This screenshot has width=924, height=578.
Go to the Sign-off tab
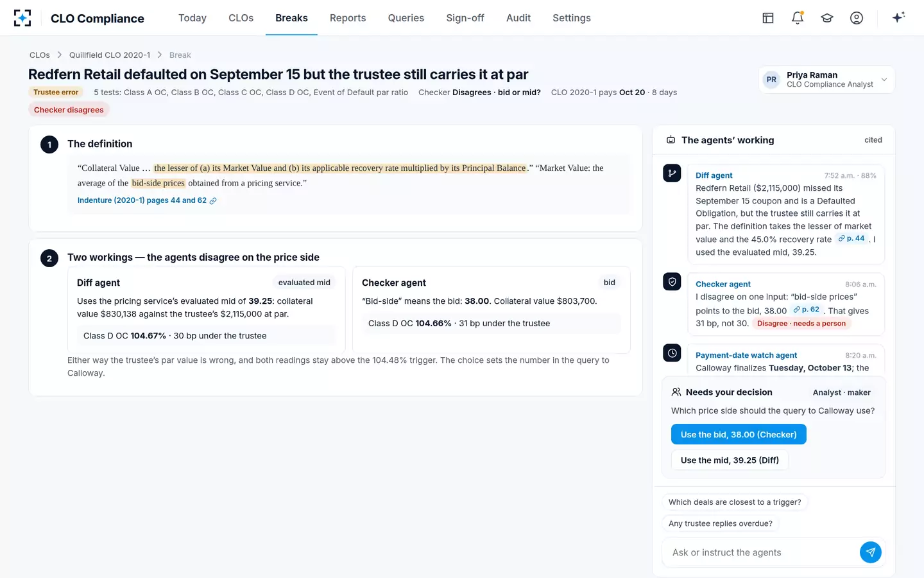465,18
